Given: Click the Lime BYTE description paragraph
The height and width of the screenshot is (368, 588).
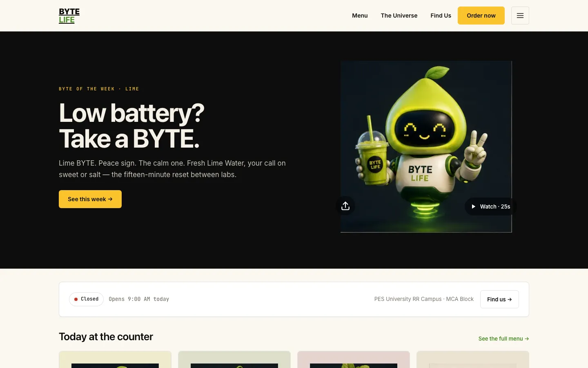Looking at the screenshot, I should [x=172, y=169].
